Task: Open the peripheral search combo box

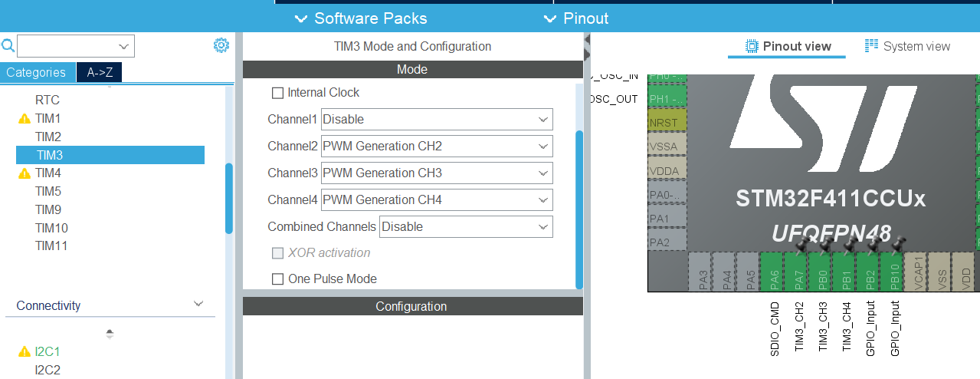Action: [76, 45]
